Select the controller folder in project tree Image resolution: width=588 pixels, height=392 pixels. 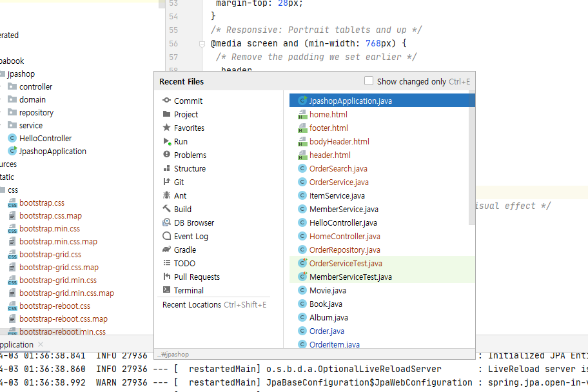point(30,86)
